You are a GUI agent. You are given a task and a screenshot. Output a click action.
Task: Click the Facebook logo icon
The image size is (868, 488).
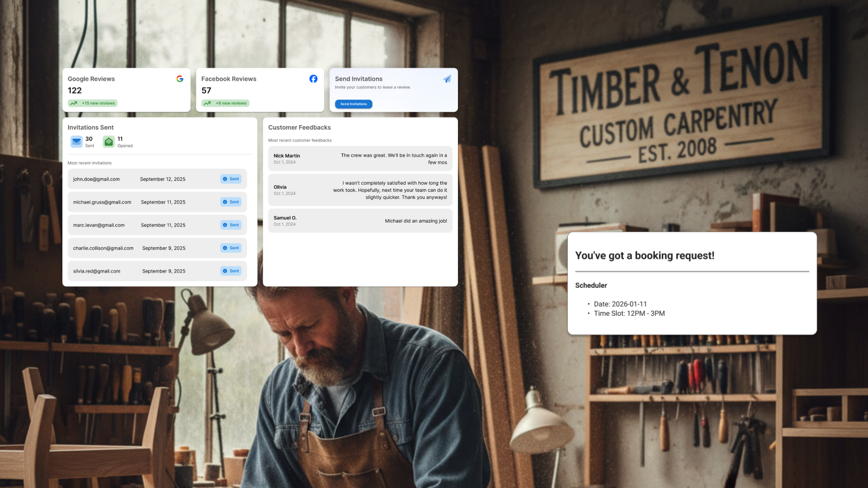coord(313,79)
